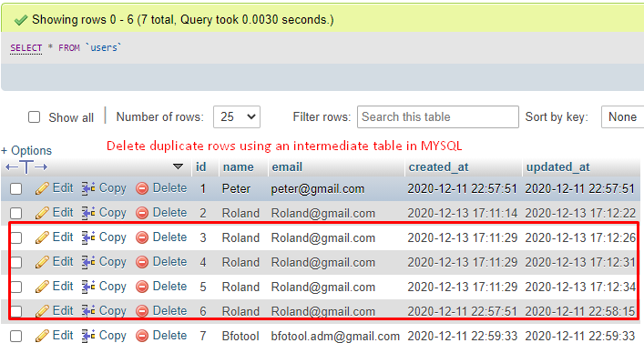This screenshot has width=644, height=343.
Task: Select the checkbox for Bfotool row
Action: click(x=16, y=337)
